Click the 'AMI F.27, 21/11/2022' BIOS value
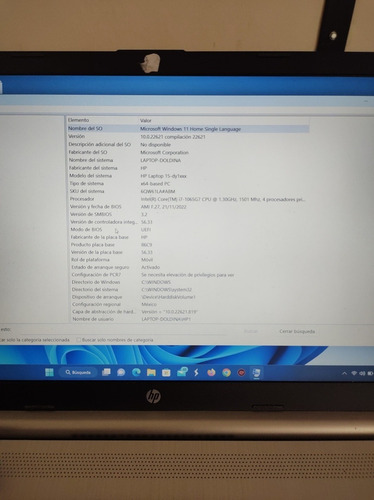The image size is (374, 500). pyautogui.click(x=164, y=207)
